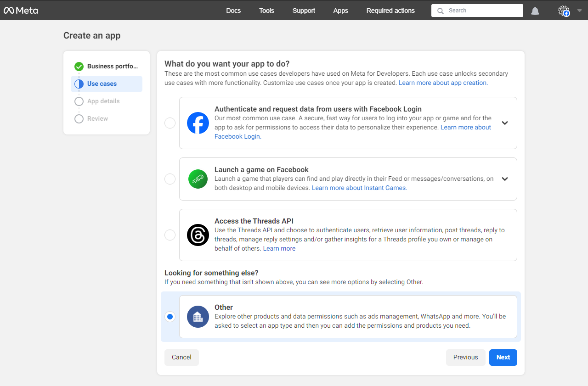Click the Facebook Login logo icon
Viewport: 588px width, 386px height.
[x=198, y=123]
